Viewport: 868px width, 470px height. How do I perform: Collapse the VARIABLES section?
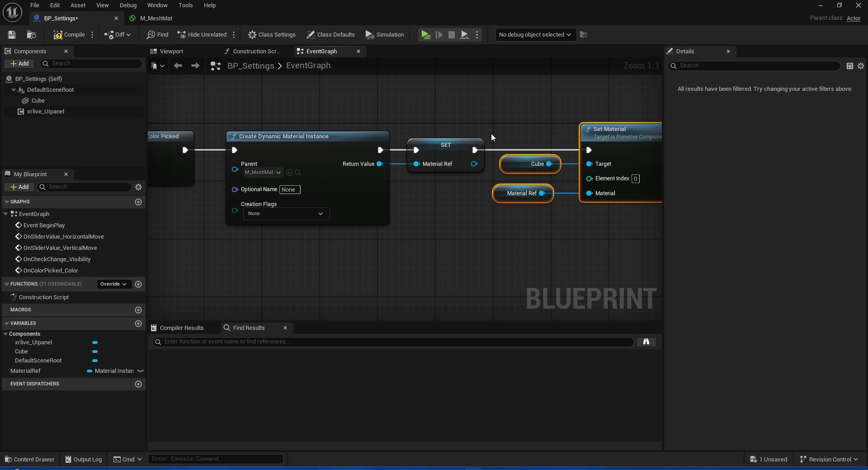pos(7,324)
